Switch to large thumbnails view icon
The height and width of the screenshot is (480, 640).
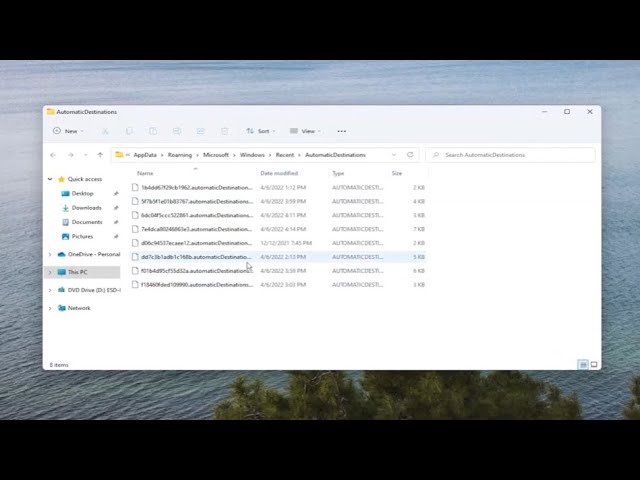pyautogui.click(x=594, y=364)
